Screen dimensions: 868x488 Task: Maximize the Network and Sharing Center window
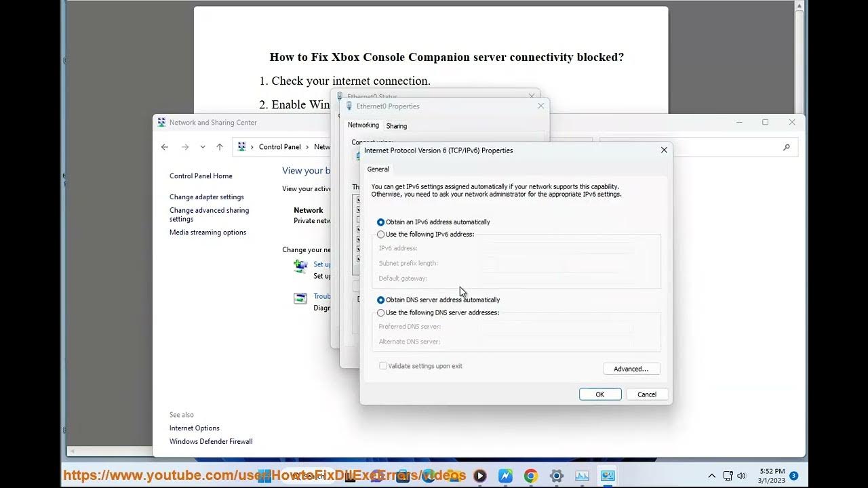coord(765,123)
